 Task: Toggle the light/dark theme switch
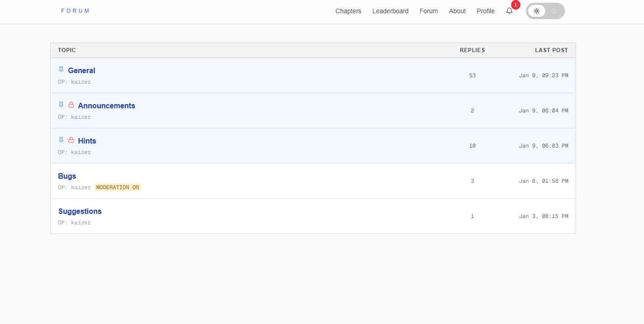click(545, 11)
